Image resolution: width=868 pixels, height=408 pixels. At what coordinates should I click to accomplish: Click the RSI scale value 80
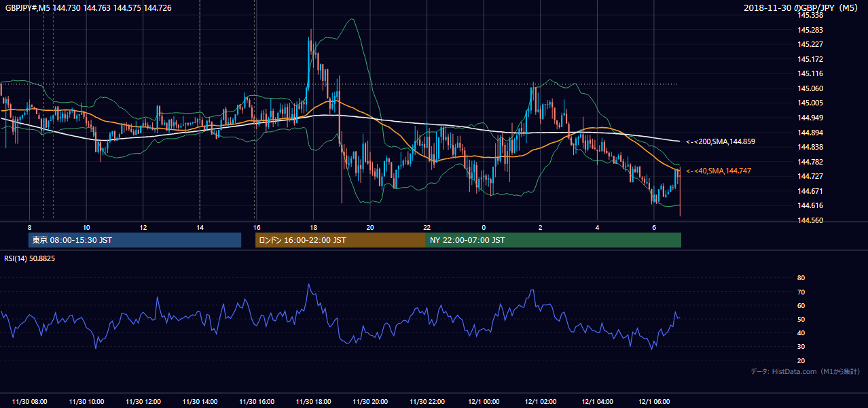pos(801,278)
